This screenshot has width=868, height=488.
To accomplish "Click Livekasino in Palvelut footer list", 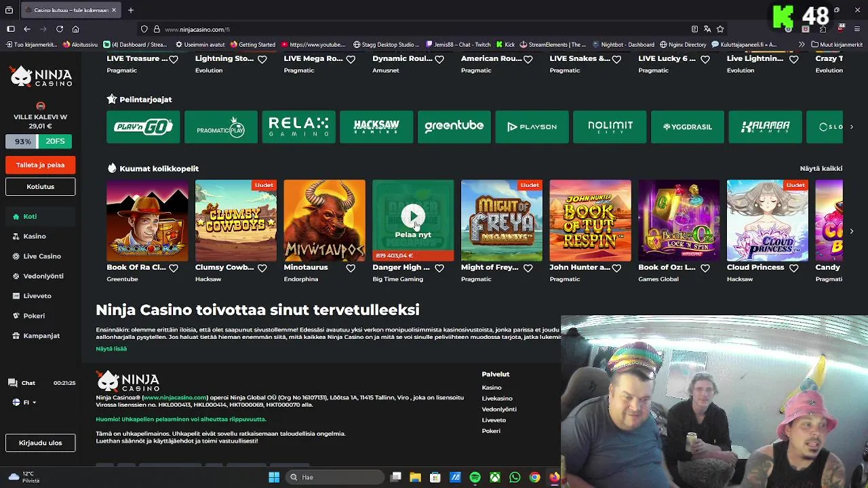I will [x=497, y=399].
